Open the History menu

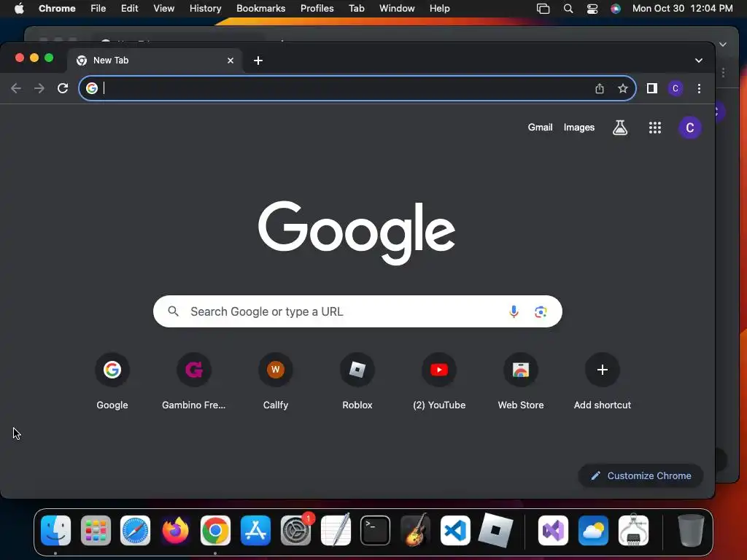point(205,8)
